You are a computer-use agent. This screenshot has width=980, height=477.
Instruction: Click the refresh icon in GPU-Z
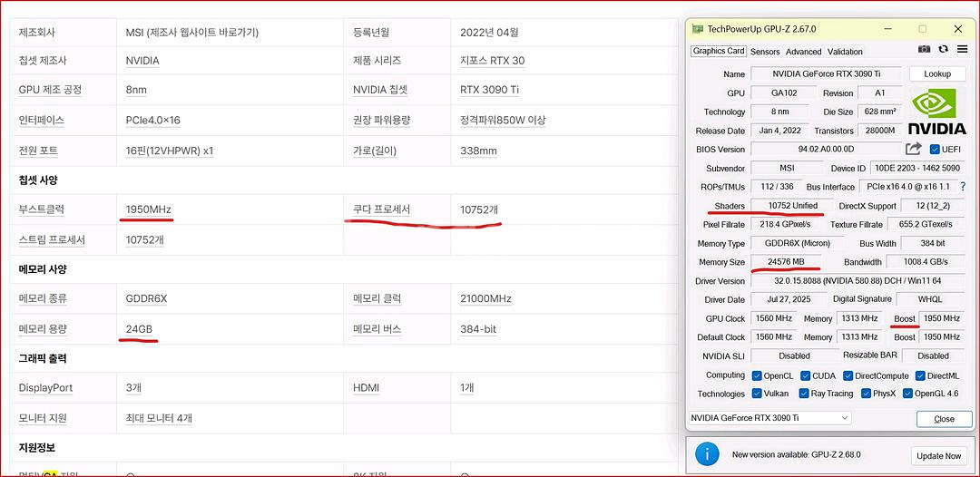tap(944, 50)
